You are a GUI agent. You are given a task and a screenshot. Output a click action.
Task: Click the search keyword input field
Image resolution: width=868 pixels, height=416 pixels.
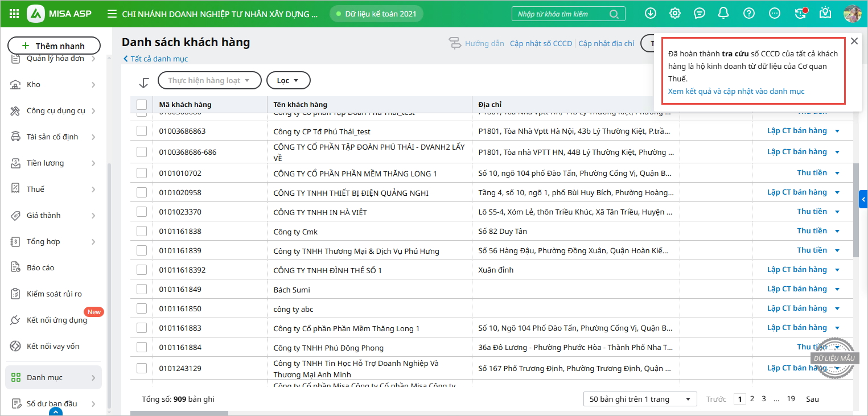coord(561,14)
